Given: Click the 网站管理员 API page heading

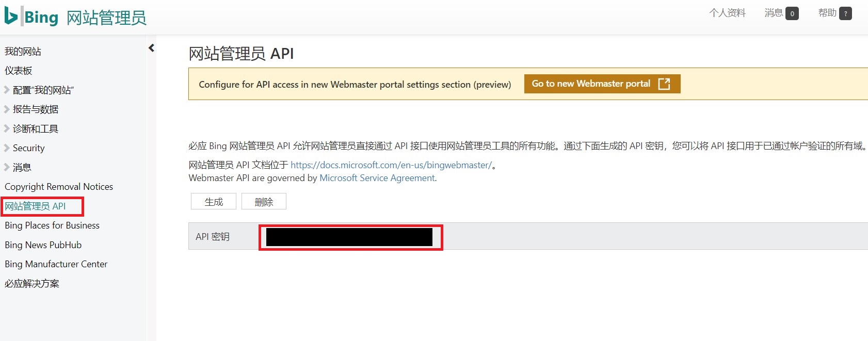Looking at the screenshot, I should coord(241,54).
